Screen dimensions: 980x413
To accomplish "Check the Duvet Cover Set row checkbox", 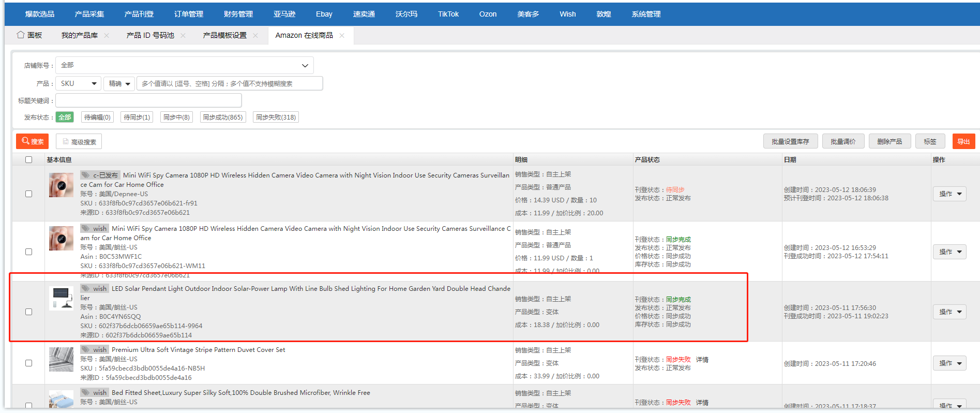I will point(29,363).
